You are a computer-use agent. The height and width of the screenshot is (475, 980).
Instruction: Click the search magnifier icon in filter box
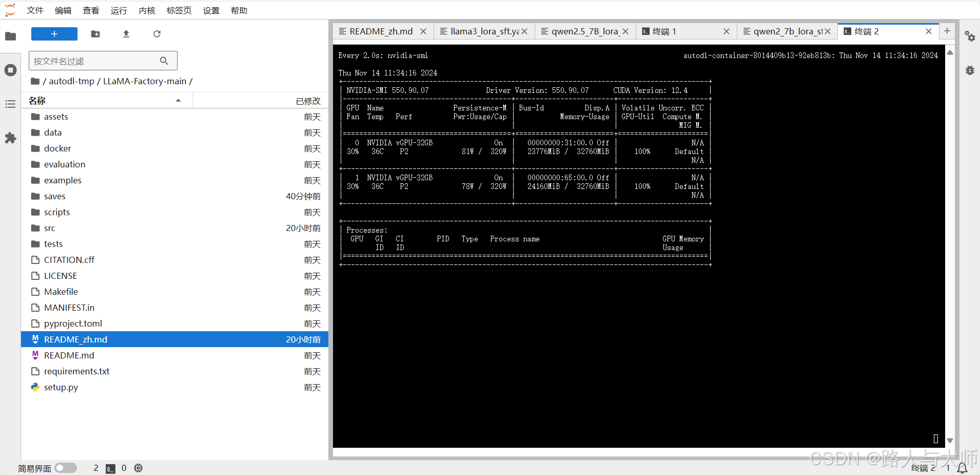click(x=164, y=61)
